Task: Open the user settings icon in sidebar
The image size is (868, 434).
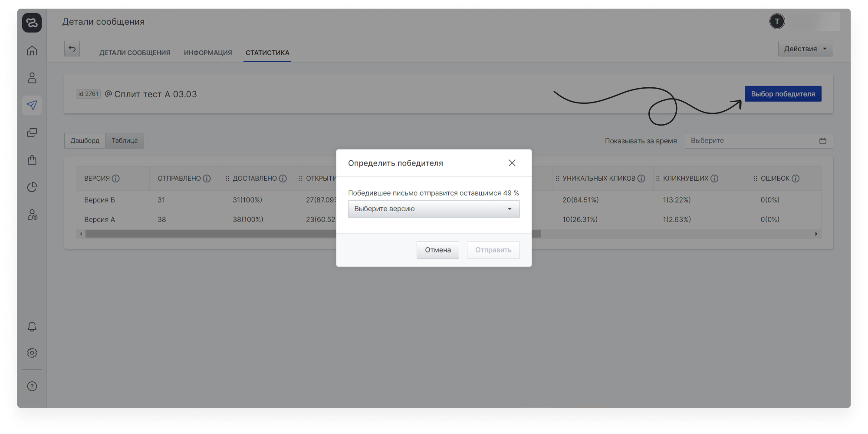Action: click(x=32, y=215)
